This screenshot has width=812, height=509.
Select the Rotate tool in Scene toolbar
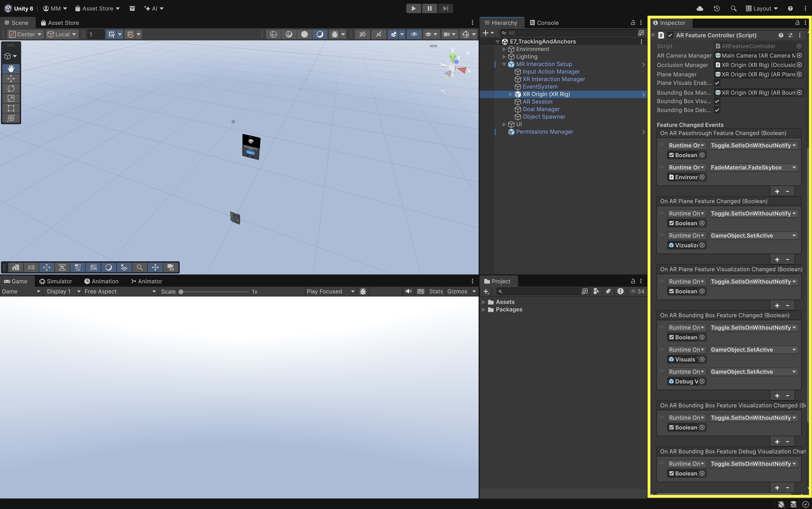pos(11,88)
